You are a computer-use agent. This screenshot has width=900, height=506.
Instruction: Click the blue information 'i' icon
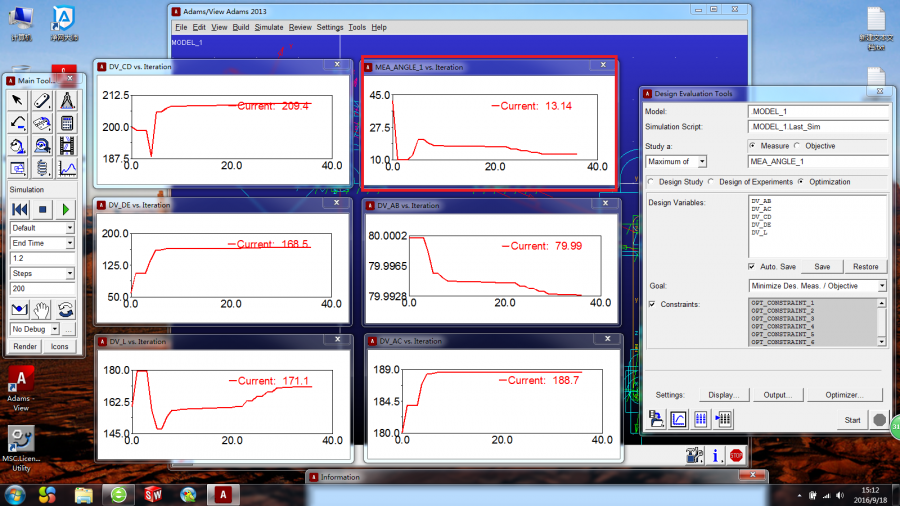tap(715, 456)
